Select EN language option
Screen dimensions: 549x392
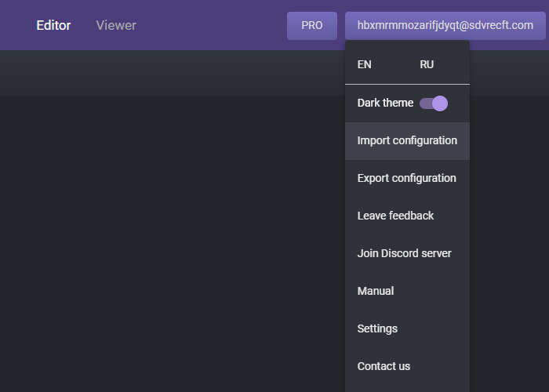pos(364,64)
